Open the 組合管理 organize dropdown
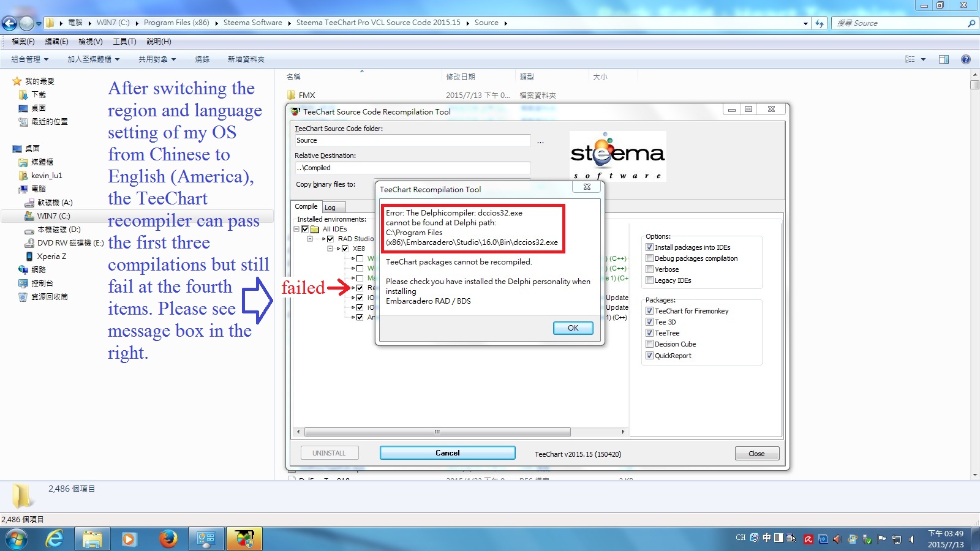 (29, 59)
